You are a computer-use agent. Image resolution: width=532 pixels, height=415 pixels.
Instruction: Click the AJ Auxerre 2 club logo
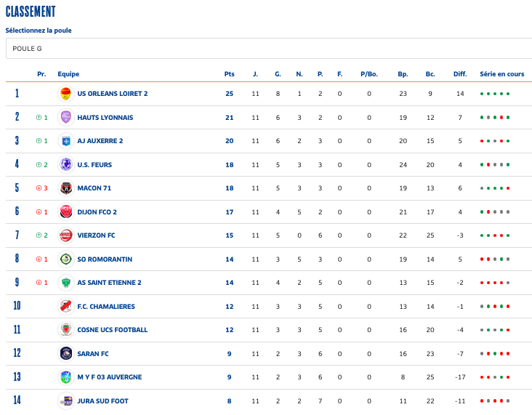coord(65,141)
